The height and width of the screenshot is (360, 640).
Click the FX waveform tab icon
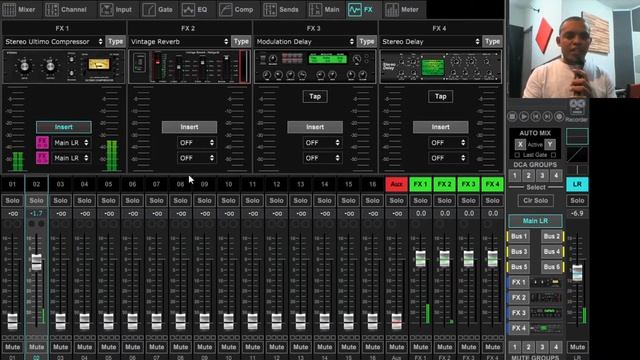354,9
